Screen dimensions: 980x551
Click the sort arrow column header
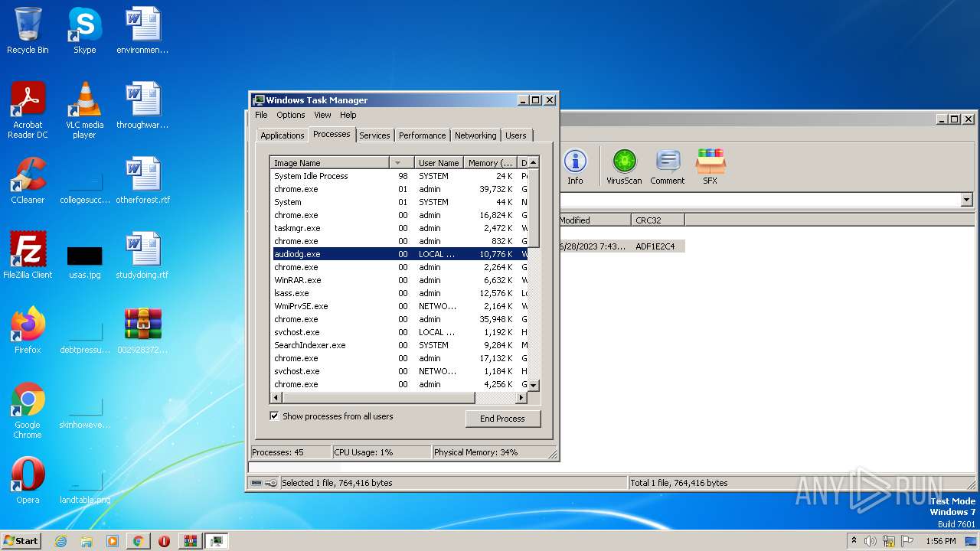401,163
